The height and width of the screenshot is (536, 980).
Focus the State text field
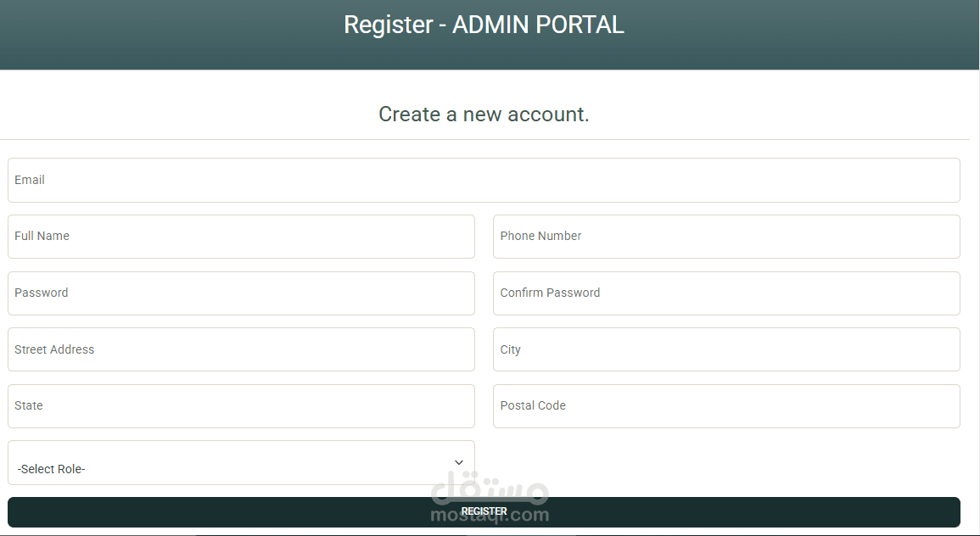coord(241,406)
